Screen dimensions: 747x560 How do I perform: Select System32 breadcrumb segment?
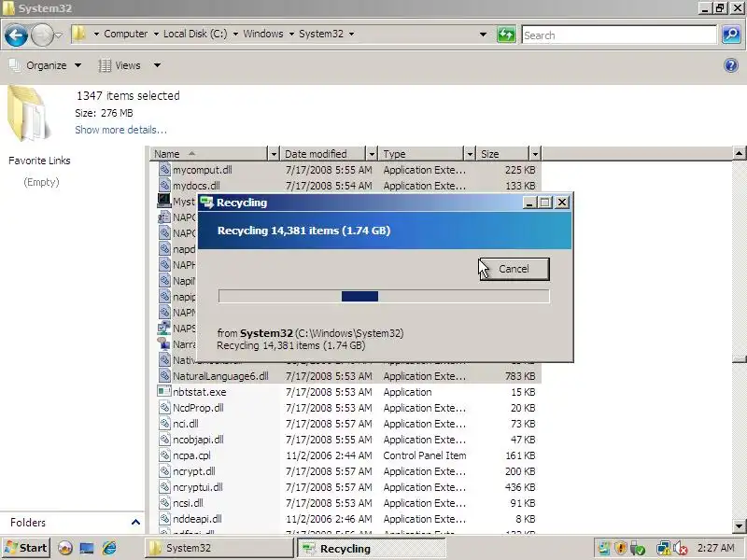click(321, 34)
